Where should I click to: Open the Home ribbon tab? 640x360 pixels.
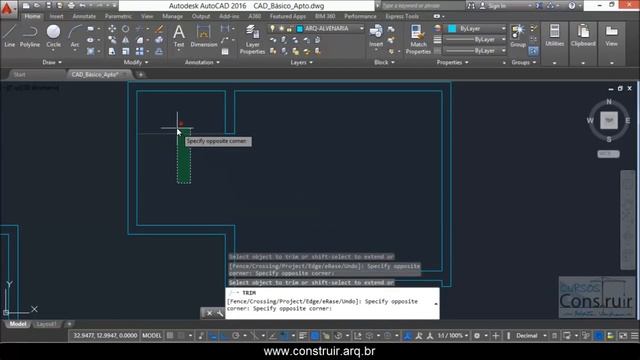click(x=32, y=16)
